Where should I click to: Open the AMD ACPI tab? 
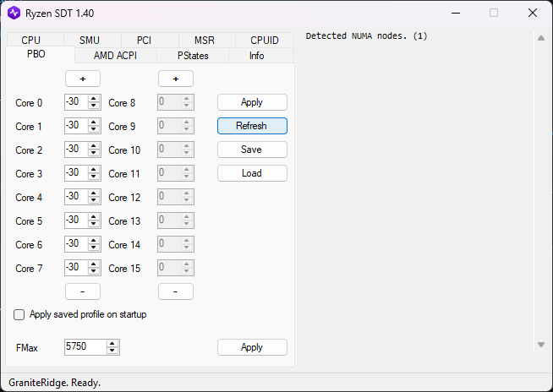[115, 56]
